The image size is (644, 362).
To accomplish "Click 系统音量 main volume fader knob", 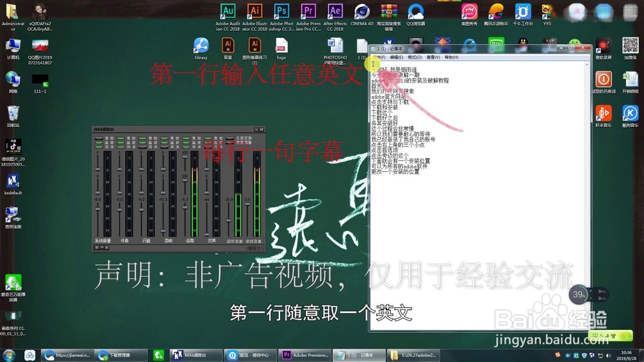I will click(x=98, y=209).
